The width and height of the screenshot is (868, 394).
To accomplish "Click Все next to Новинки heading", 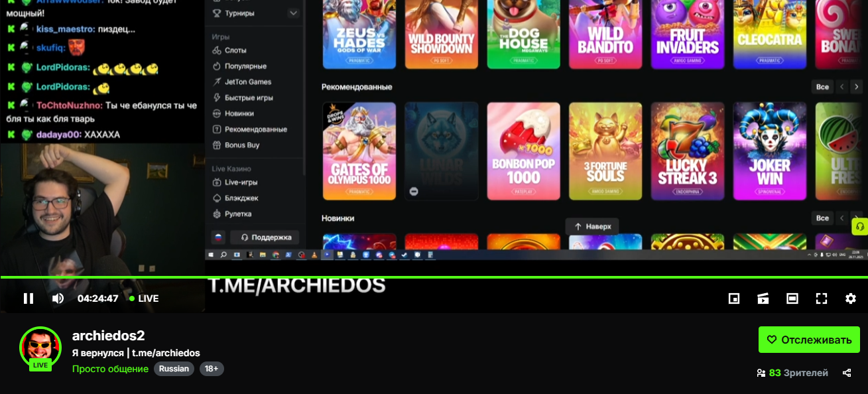I will (x=822, y=218).
